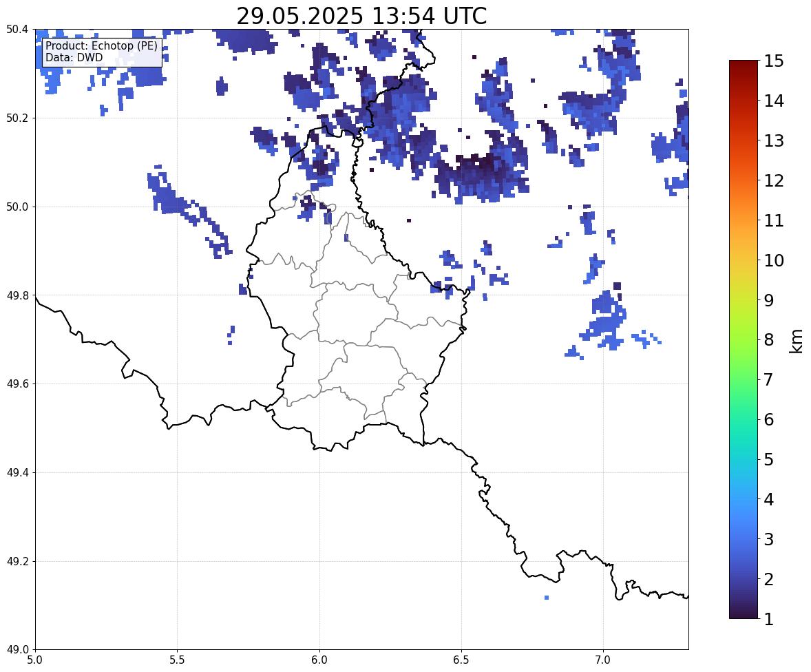Click the latitude axis label '49.6'
811x672 pixels.
click(17, 384)
